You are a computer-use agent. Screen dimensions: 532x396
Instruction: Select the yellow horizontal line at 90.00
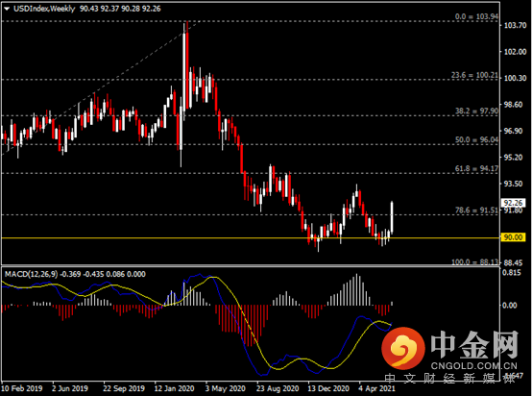[251, 237]
